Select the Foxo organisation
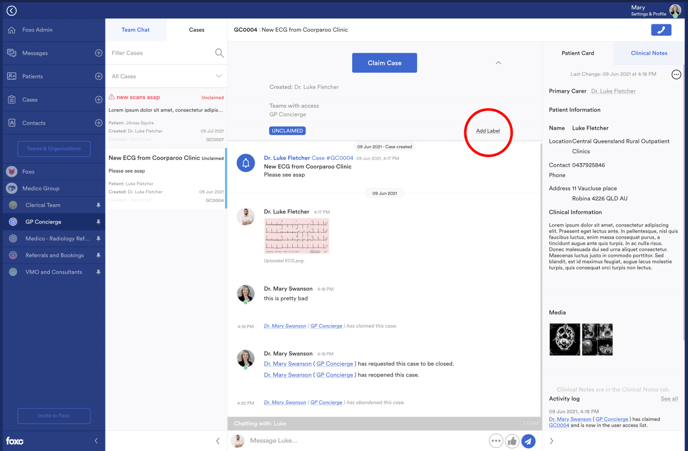Screen dimensions: 688x451 (x=53, y=172)
